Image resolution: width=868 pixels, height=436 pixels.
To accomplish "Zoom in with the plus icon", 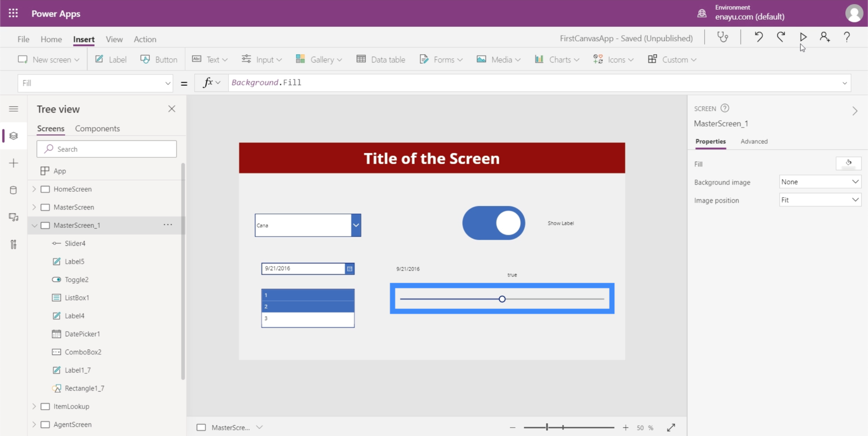I will [x=626, y=428].
